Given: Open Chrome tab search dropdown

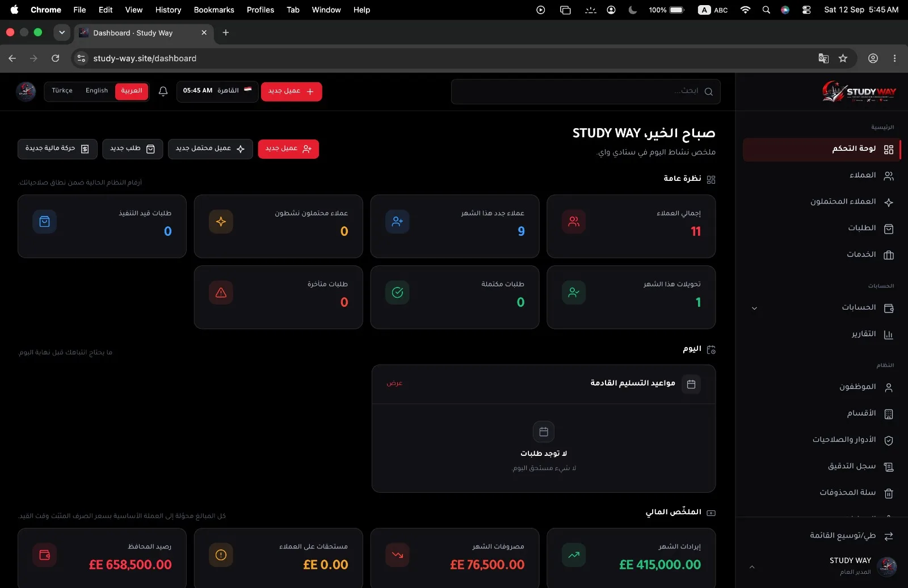Looking at the screenshot, I should [x=62, y=33].
